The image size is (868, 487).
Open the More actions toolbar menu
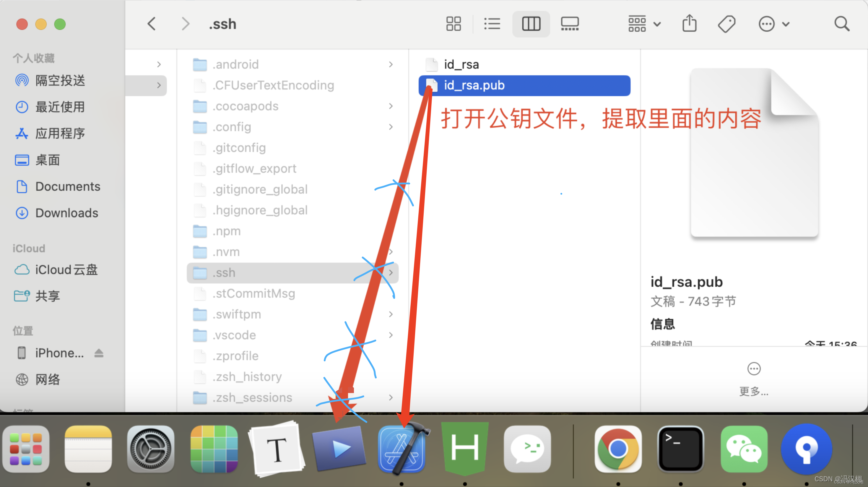point(774,24)
